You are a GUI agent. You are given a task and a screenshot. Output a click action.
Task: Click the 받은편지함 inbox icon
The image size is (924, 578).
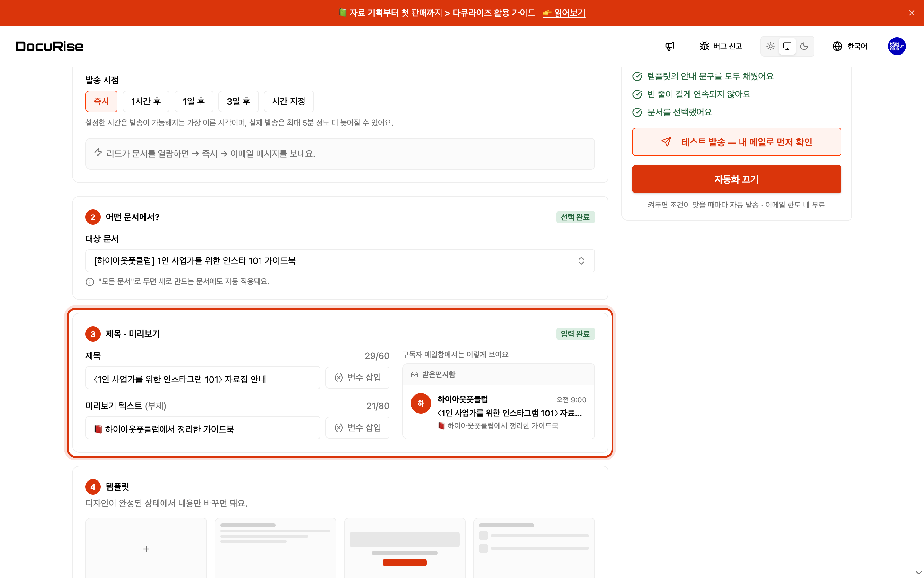click(414, 375)
